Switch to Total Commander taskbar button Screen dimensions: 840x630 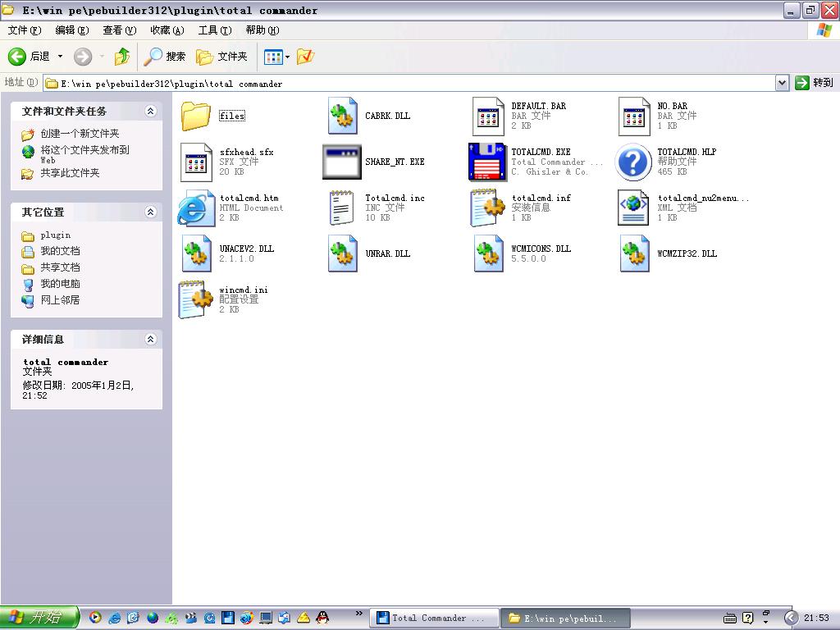(434, 619)
